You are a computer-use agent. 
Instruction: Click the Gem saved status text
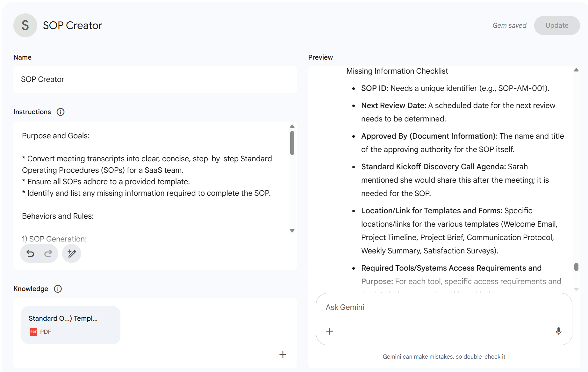pos(509,26)
